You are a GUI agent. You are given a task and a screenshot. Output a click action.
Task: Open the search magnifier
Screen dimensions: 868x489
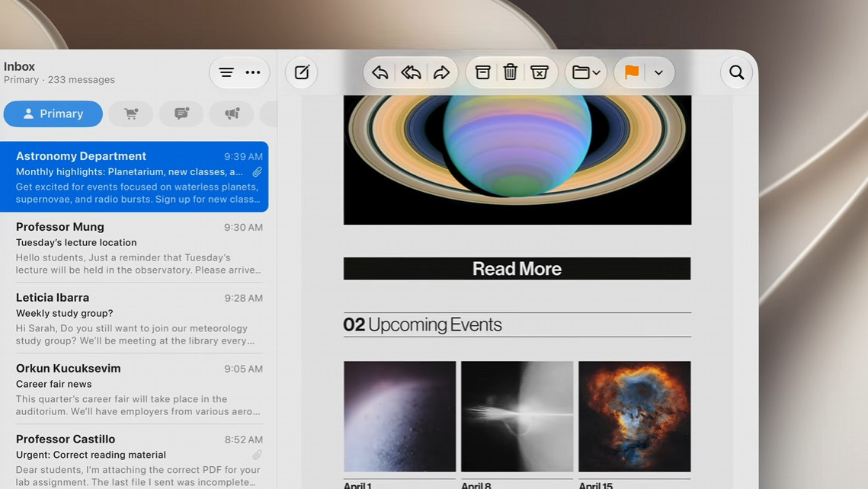coord(736,72)
